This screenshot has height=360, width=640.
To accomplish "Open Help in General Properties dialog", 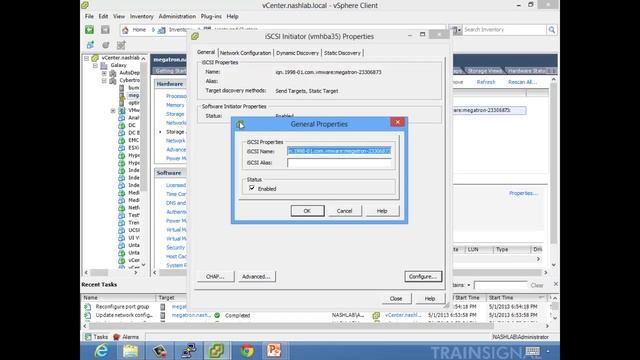I will coord(382,211).
